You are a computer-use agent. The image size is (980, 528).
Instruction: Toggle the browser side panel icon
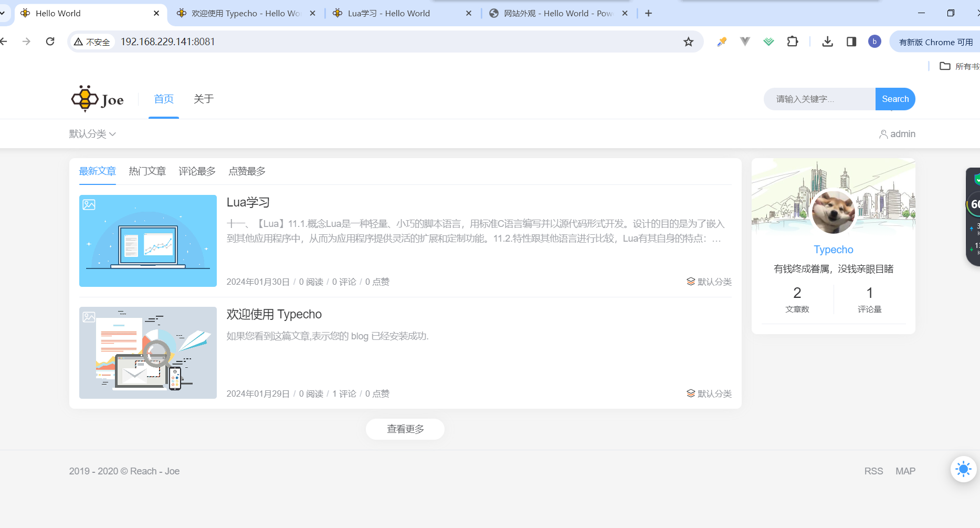point(851,42)
